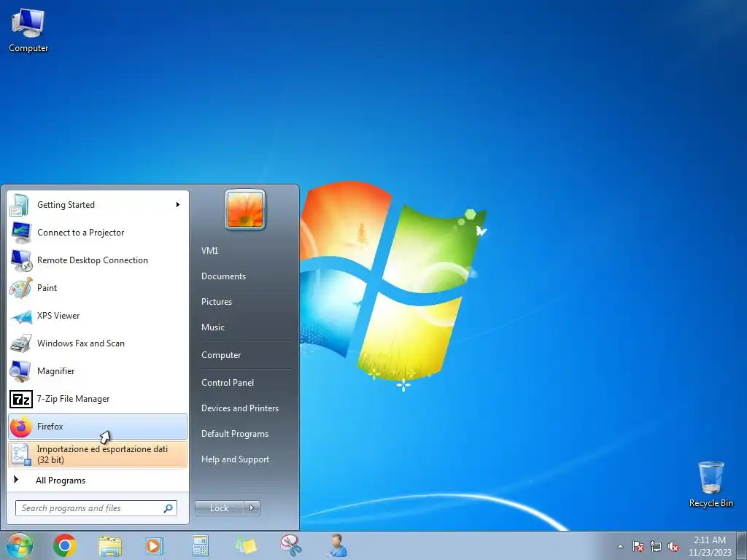Click the Lock button
Image resolution: width=747 pixels, height=560 pixels.
tap(219, 508)
